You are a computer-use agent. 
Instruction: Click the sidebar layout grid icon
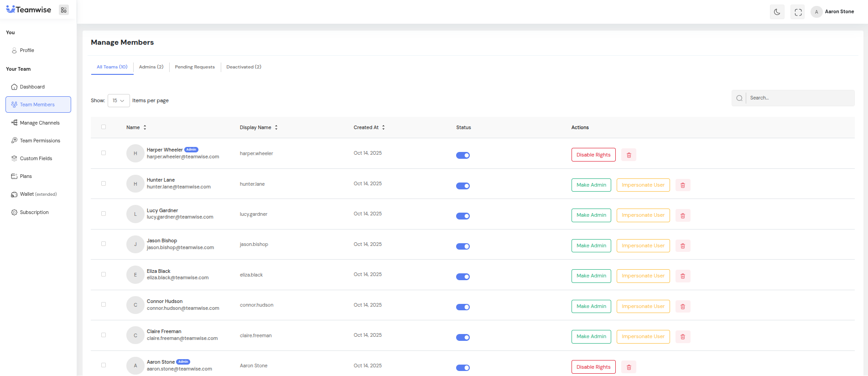pyautogui.click(x=64, y=10)
